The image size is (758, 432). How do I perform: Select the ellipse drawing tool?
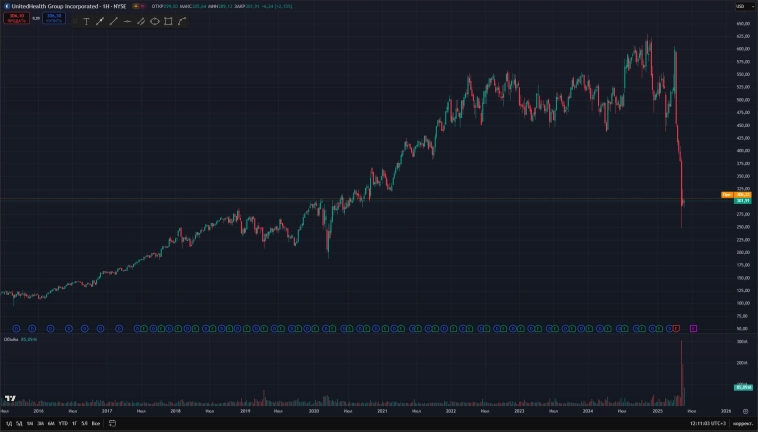click(155, 21)
